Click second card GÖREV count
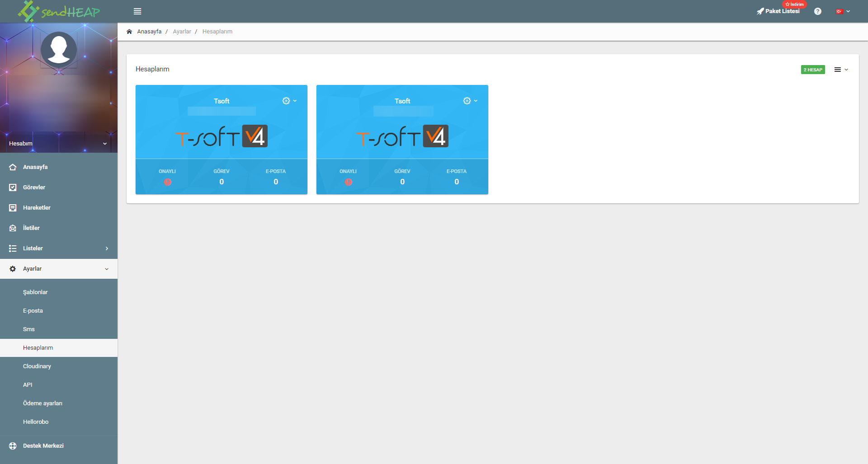 [402, 182]
